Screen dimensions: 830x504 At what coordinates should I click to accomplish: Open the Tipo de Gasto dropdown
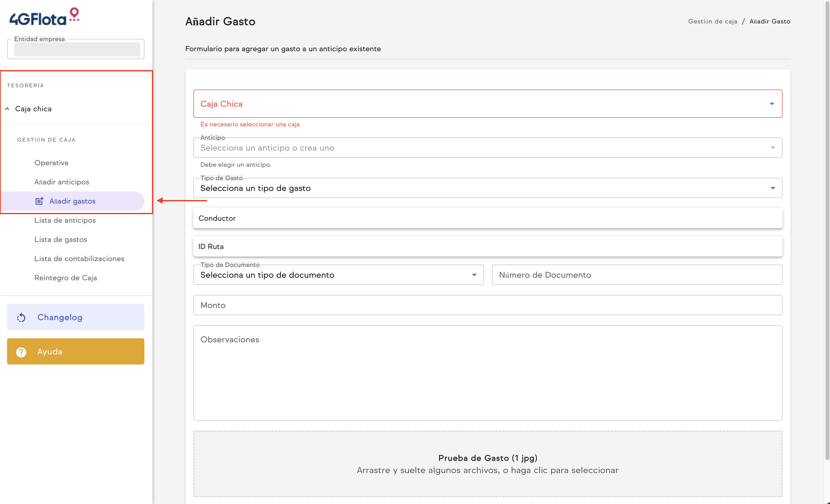(487, 188)
